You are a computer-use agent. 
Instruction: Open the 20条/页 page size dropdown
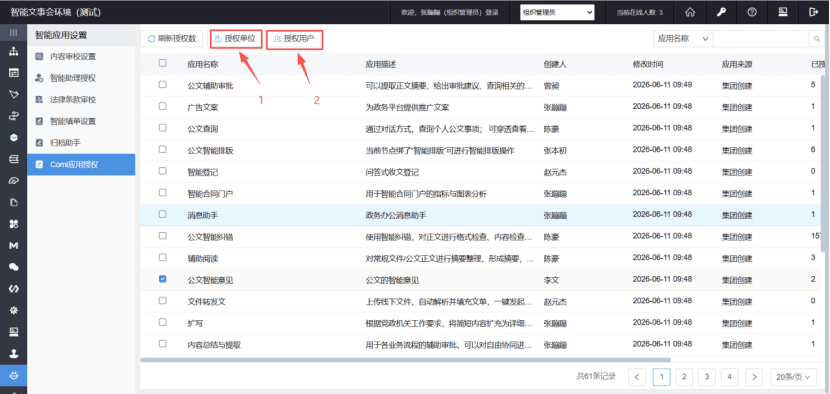point(793,377)
